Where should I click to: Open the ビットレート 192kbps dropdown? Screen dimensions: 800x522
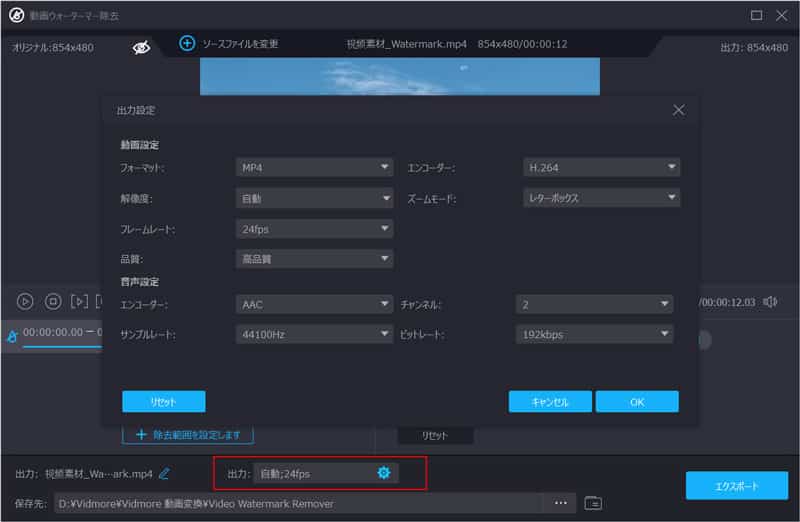594,334
